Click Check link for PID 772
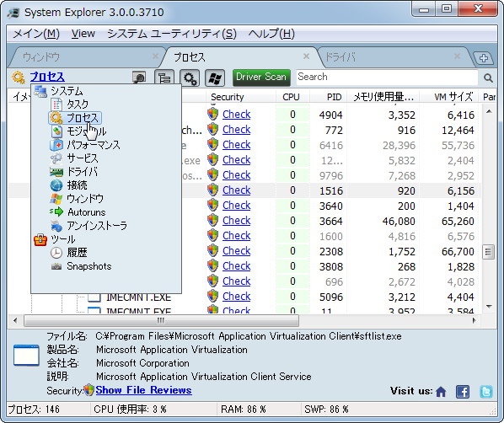 point(236,130)
